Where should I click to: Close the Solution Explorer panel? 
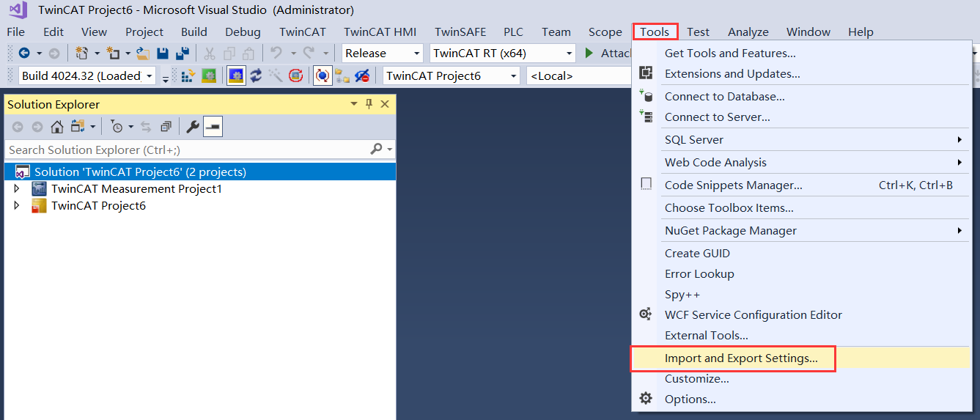pyautogui.click(x=385, y=104)
